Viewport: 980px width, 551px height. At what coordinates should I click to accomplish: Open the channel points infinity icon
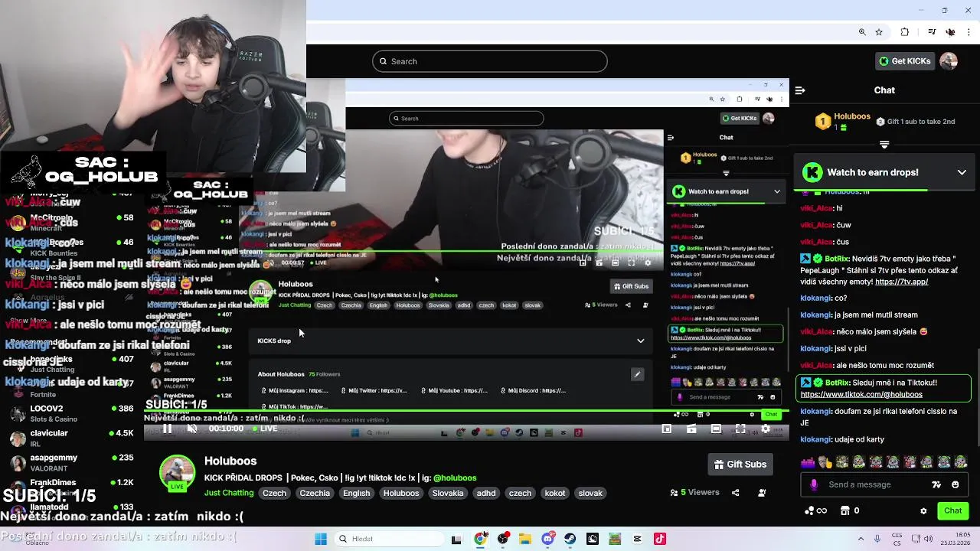pos(816,510)
